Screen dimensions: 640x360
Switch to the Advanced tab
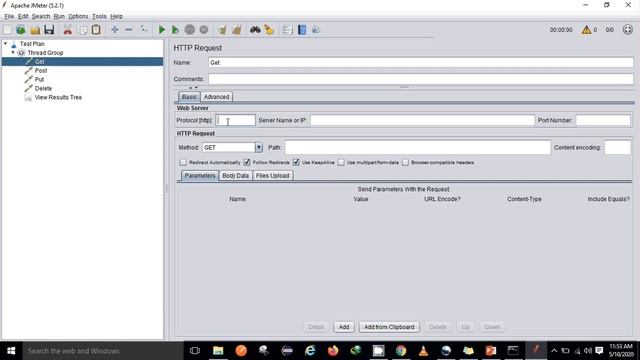click(216, 97)
